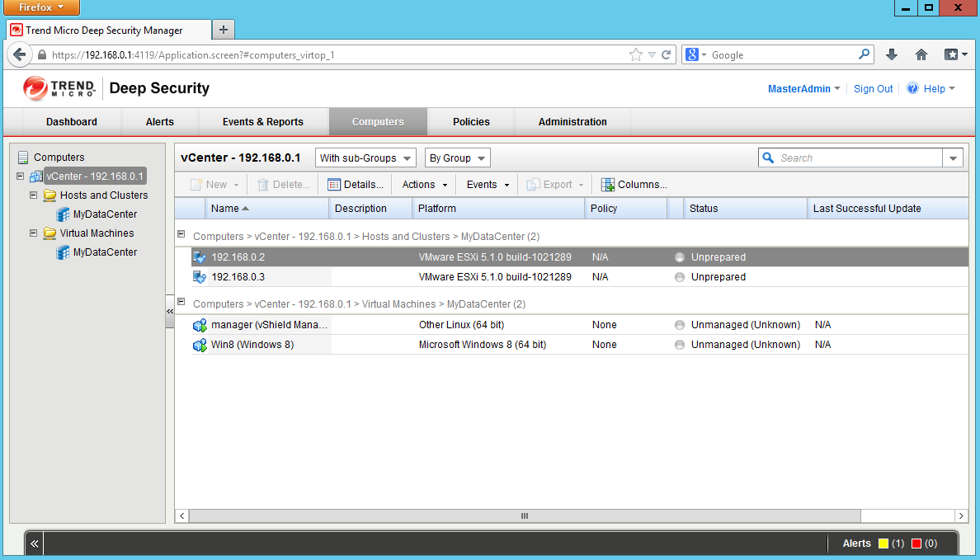Open the bookmarks menu icon
The width and height of the screenshot is (980, 560).
point(955,55)
